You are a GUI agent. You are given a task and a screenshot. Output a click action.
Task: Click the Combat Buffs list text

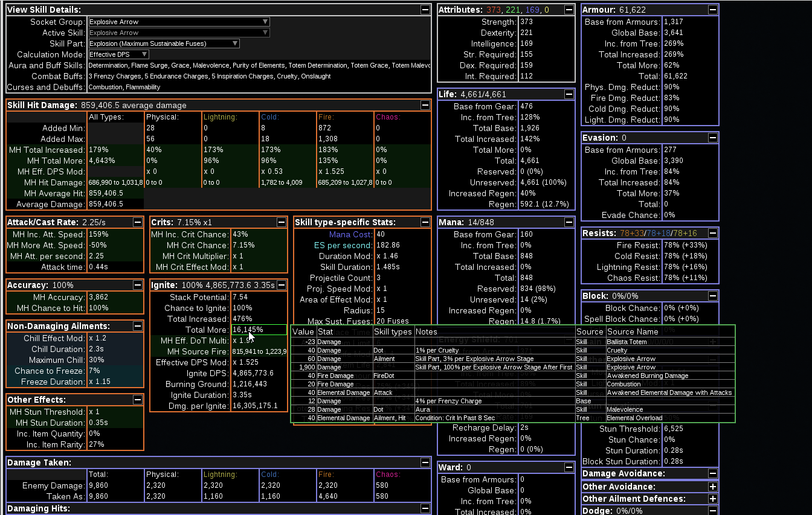tap(209, 76)
